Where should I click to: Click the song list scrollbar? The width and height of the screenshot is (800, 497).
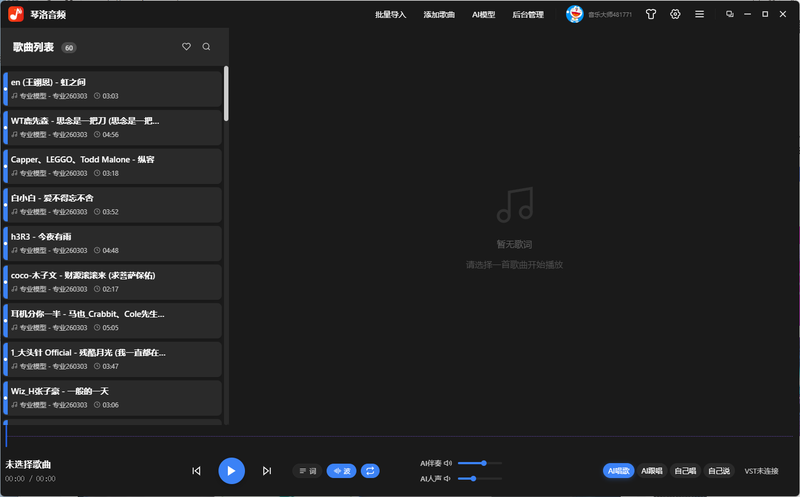[x=226, y=93]
